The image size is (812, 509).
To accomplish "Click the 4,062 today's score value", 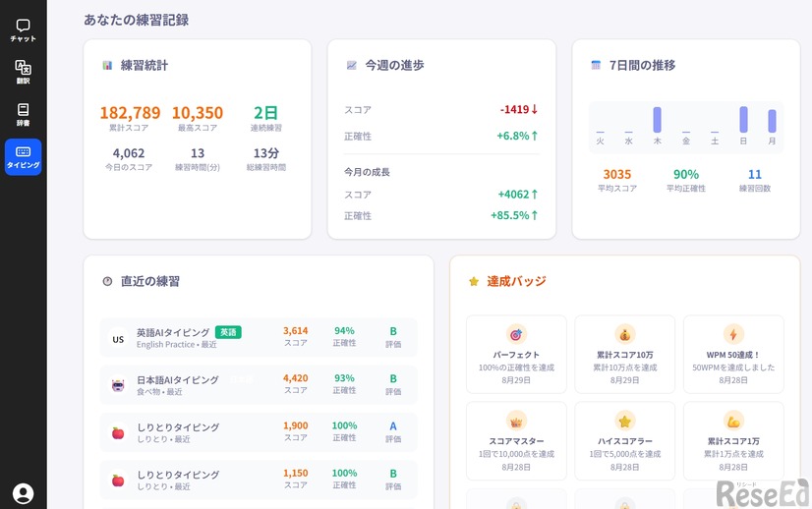I will (129, 153).
